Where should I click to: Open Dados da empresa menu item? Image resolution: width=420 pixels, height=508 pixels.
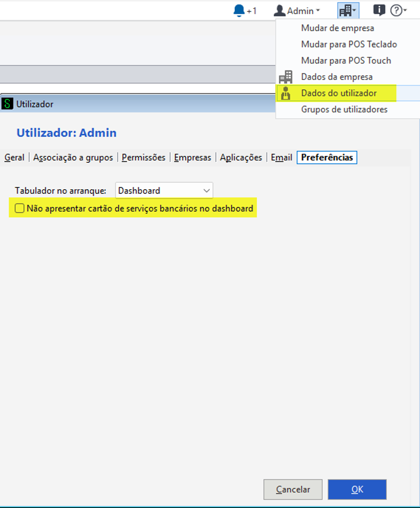(337, 77)
